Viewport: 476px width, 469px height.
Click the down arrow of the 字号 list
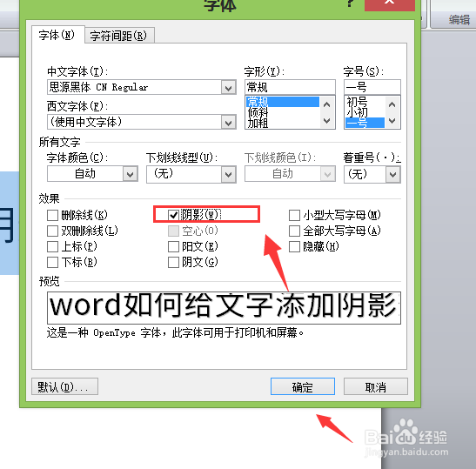392,121
